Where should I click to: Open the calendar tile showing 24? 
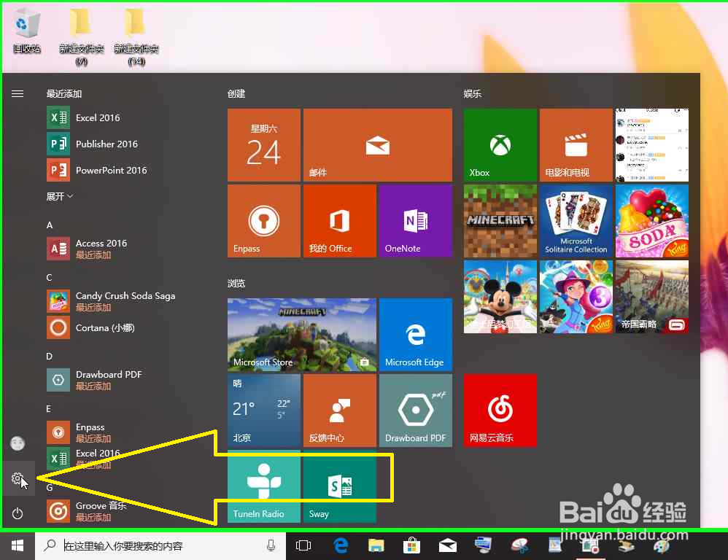click(x=264, y=145)
